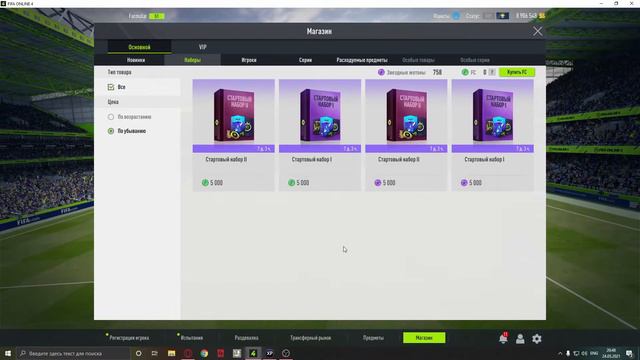The height and width of the screenshot is (360, 640).
Task: Toggle the Все product type checkbox
Action: 111,87
